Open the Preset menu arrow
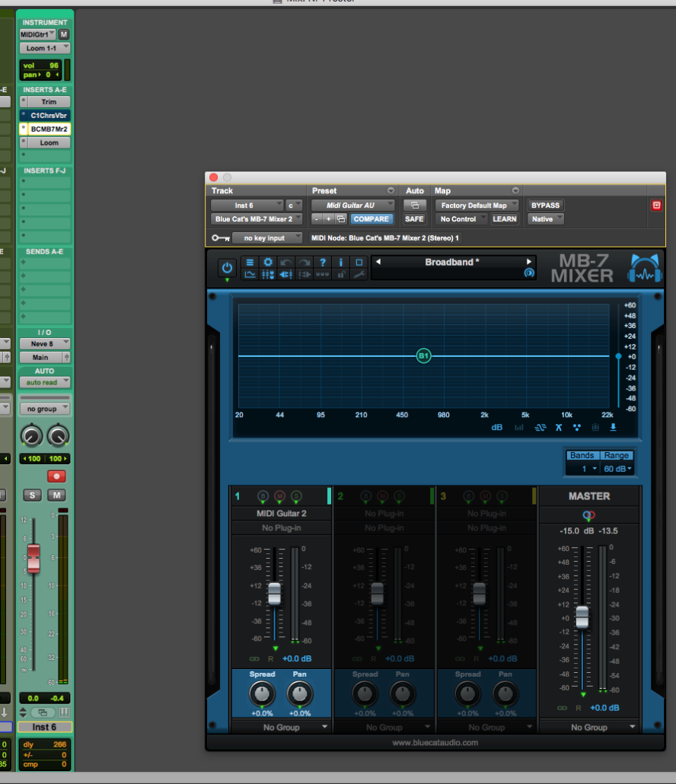Viewport: 676px width, 784px height. tap(391, 190)
